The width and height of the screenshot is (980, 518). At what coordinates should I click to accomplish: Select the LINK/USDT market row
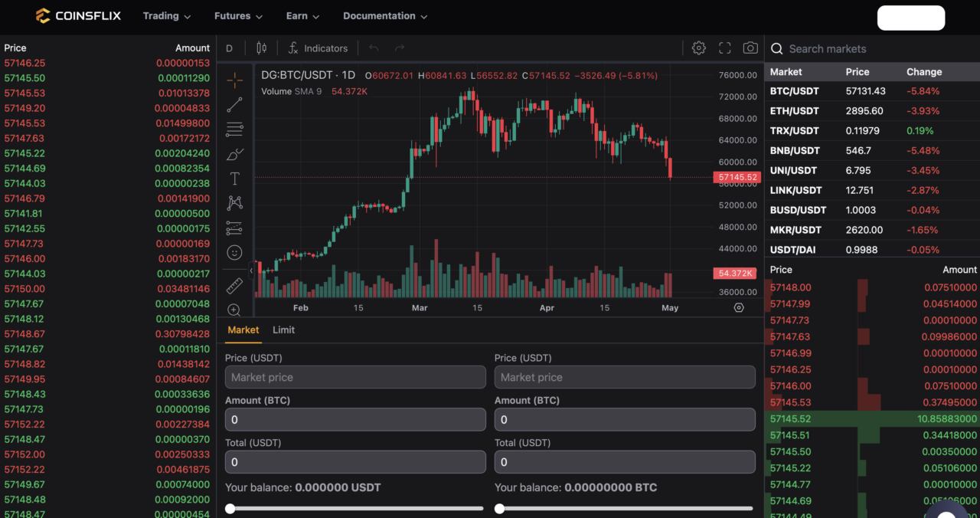[872, 191]
